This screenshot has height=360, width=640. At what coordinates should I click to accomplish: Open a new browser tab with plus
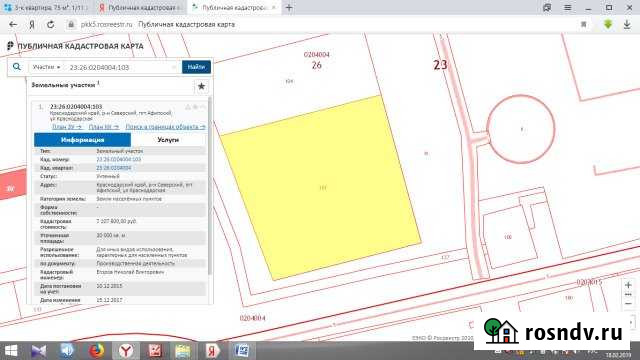pyautogui.click(x=289, y=7)
